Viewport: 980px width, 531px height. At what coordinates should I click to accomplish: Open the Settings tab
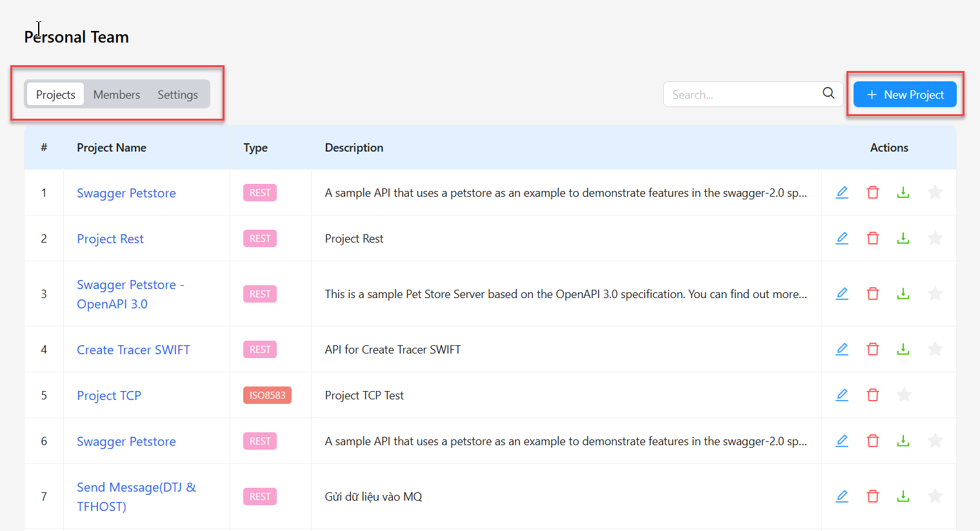pos(177,95)
